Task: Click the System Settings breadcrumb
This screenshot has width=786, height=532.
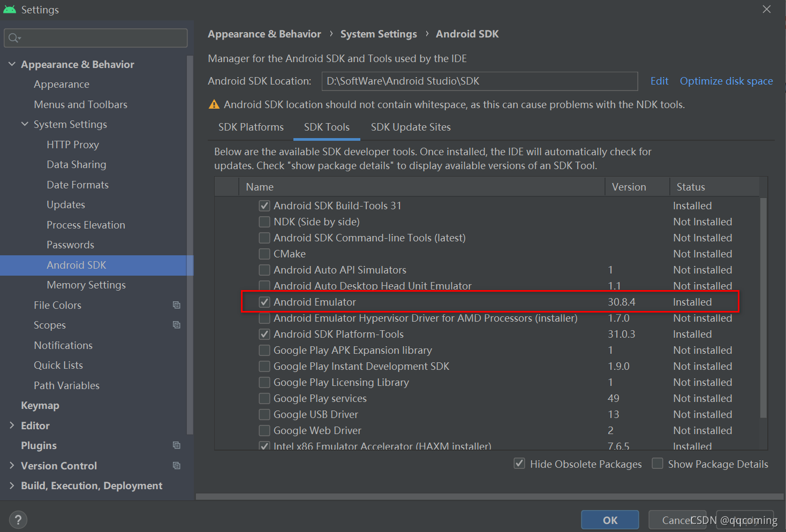Action: click(379, 34)
